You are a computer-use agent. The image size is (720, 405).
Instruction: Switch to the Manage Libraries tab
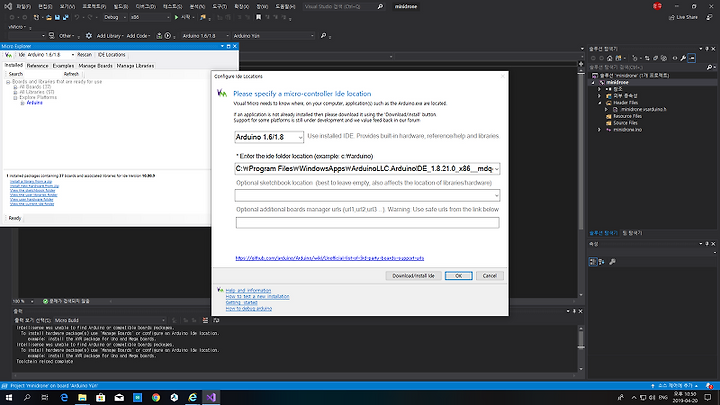coord(135,66)
